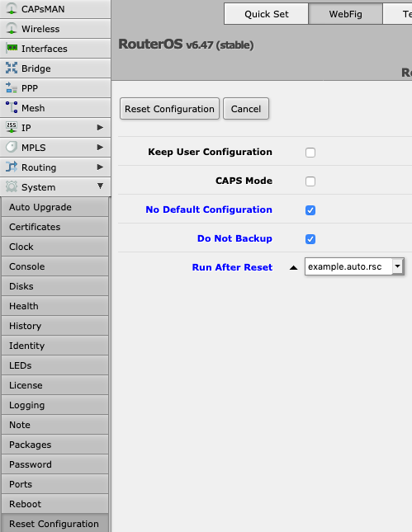Go to the Interfaces menu
The image size is (412, 532).
coord(55,49)
